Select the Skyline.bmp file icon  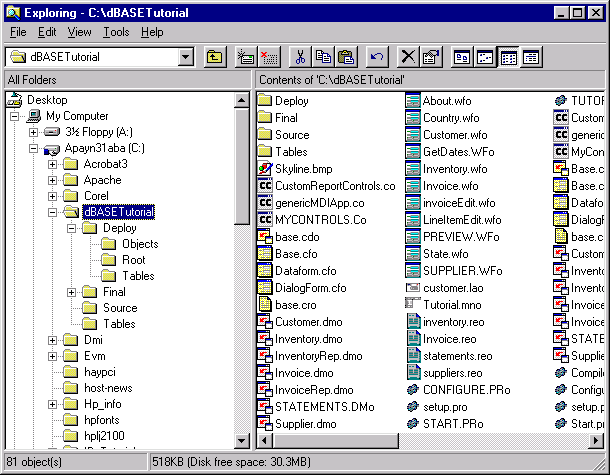(x=265, y=169)
